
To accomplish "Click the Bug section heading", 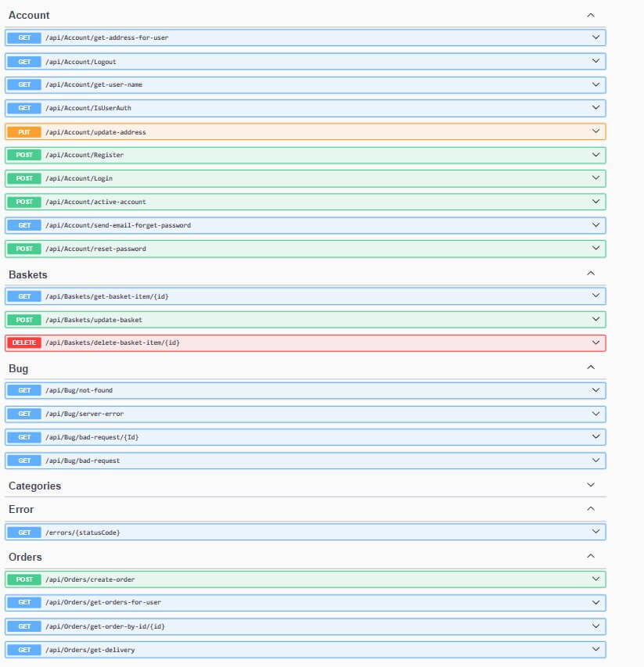I will [x=19, y=368].
